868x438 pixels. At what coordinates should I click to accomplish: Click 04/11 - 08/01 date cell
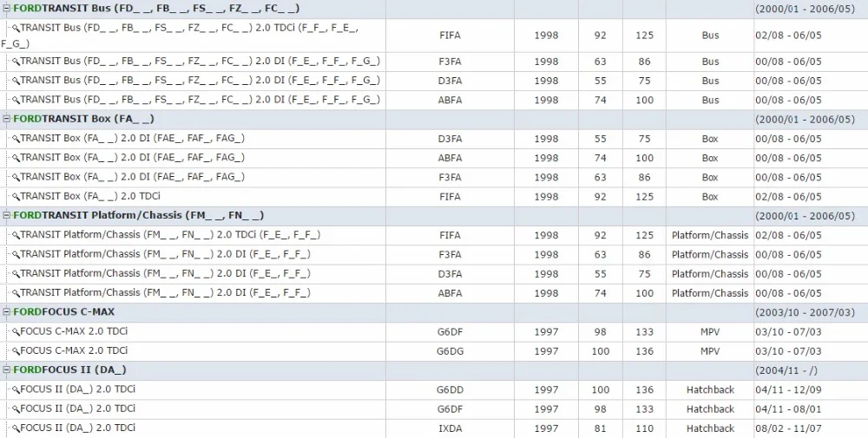(788, 409)
